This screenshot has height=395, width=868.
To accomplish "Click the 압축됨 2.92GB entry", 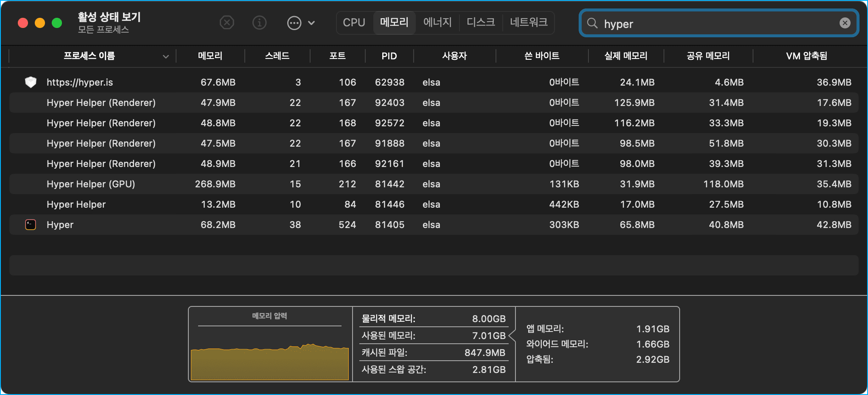I will pos(598,359).
